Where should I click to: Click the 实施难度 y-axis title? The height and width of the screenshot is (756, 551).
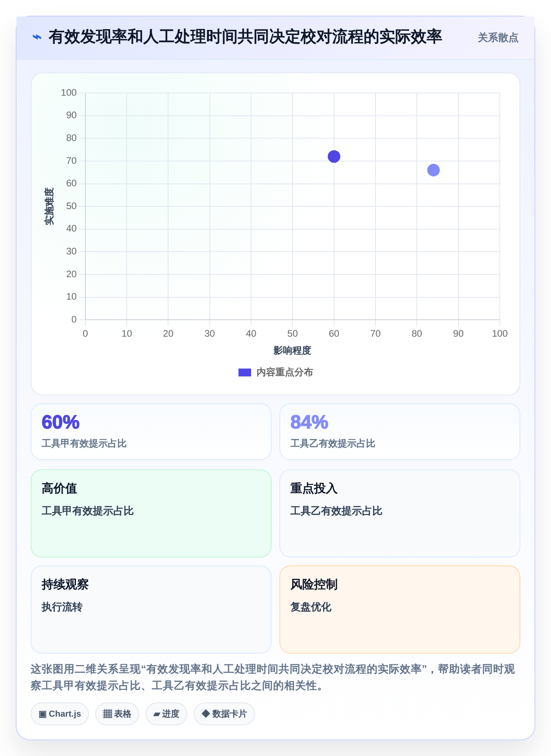[49, 206]
